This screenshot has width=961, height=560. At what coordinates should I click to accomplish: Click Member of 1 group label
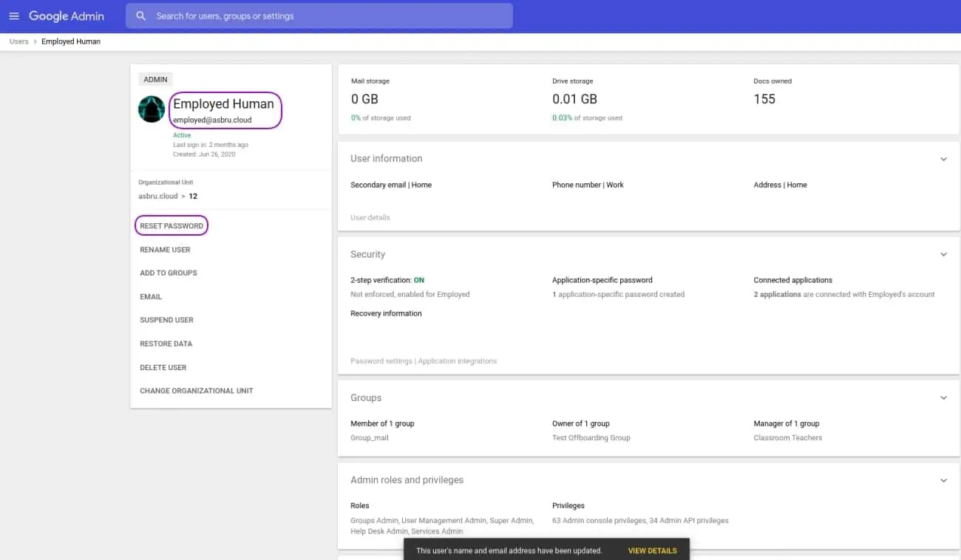pos(382,423)
